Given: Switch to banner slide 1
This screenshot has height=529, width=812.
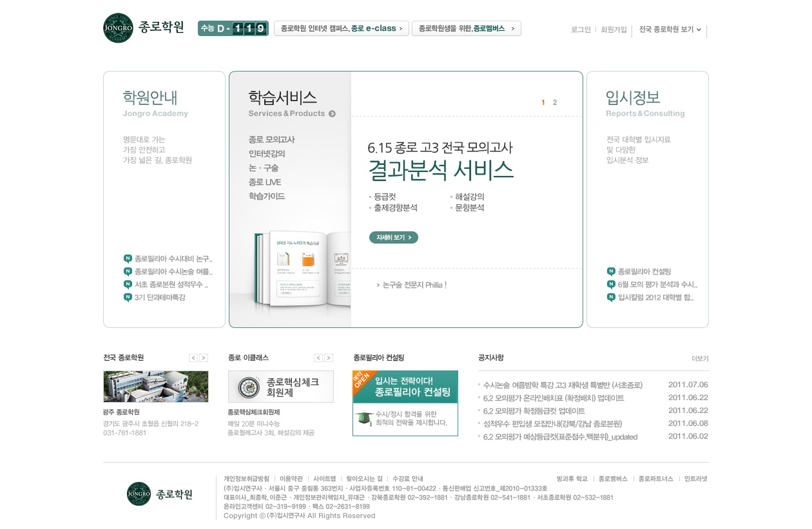Looking at the screenshot, I should coord(543,102).
